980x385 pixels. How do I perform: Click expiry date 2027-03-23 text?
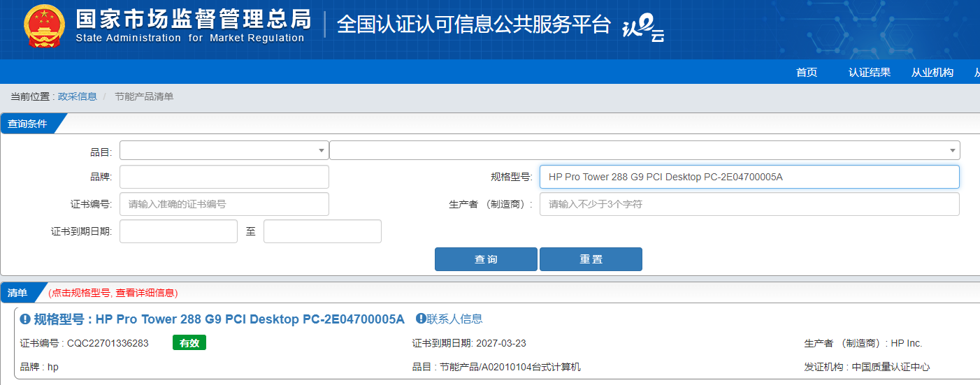(501, 343)
